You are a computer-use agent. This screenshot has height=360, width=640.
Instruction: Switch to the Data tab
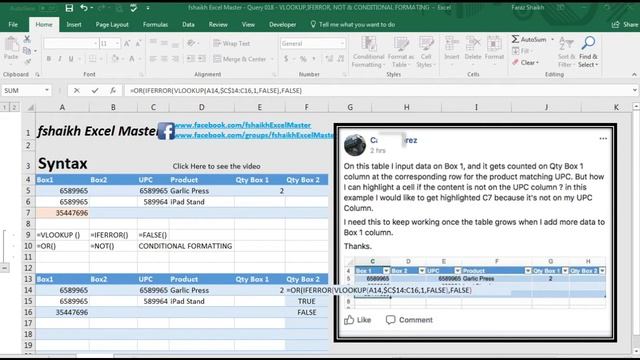(x=188, y=24)
